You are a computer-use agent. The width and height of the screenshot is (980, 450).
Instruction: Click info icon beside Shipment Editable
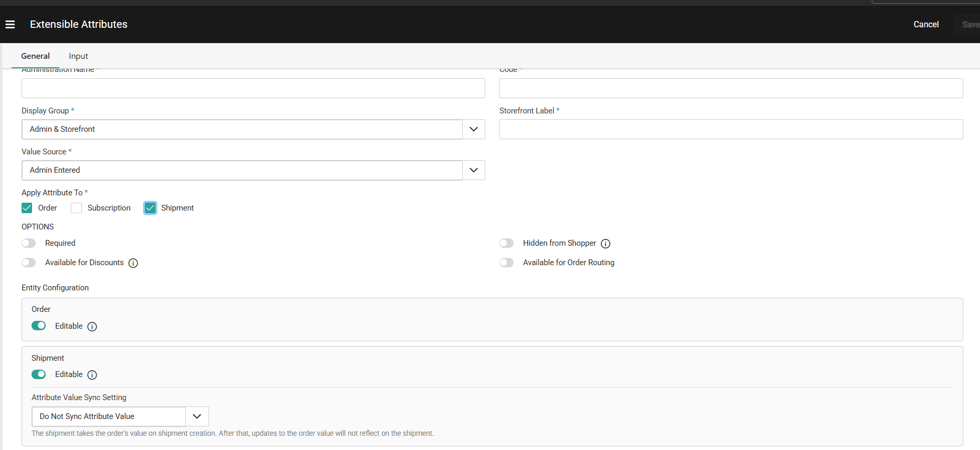[x=92, y=375]
